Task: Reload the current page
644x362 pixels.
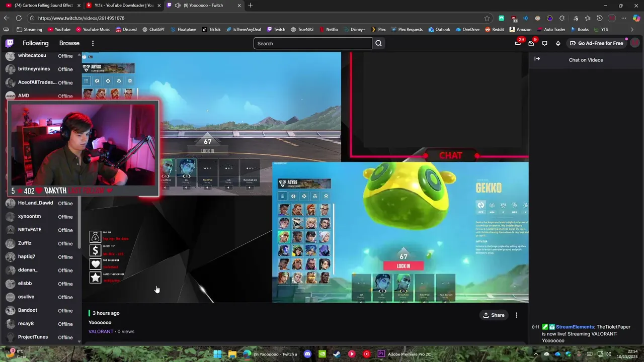Action: tap(19, 18)
